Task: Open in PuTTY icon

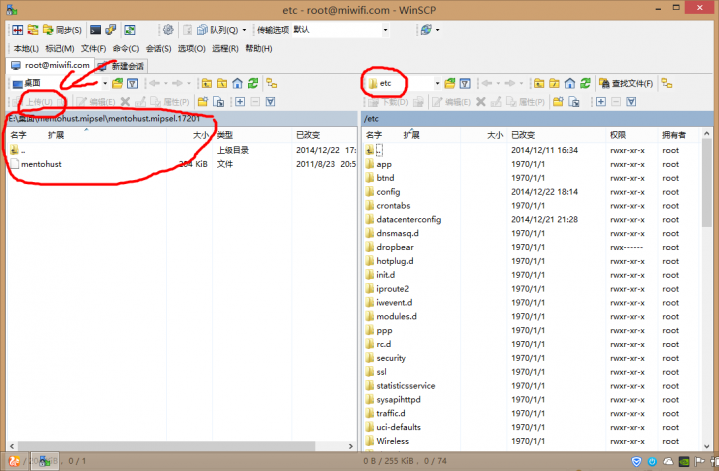Action: pyautogui.click(x=111, y=30)
